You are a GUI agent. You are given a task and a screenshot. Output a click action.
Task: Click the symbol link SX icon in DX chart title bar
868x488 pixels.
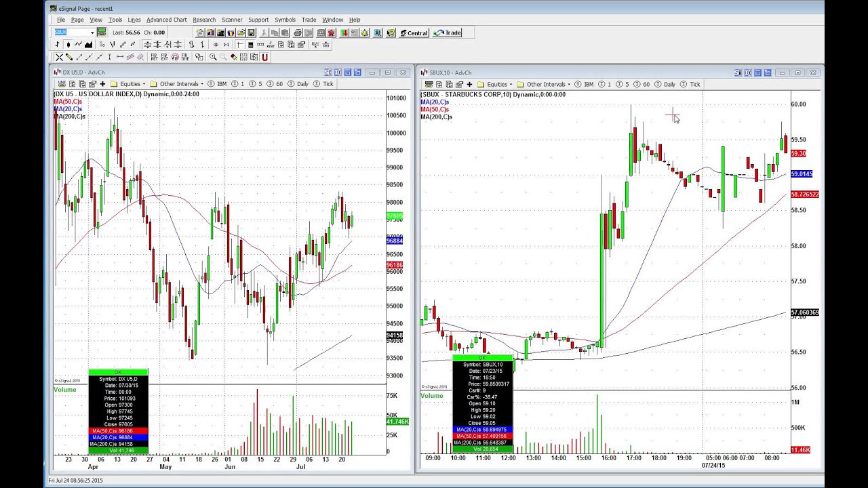coord(328,73)
